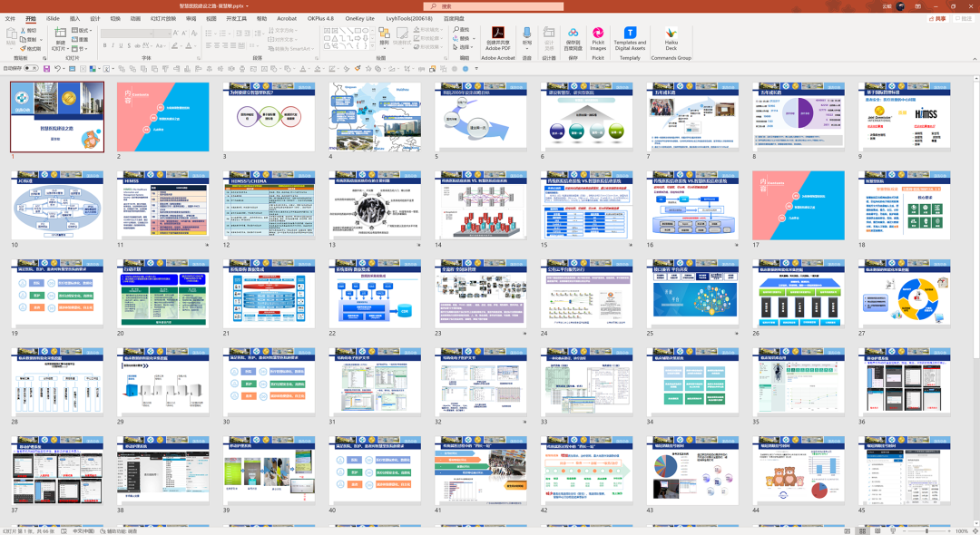The image size is (980, 535).
Task: Click the text highlight color button
Action: point(176,45)
